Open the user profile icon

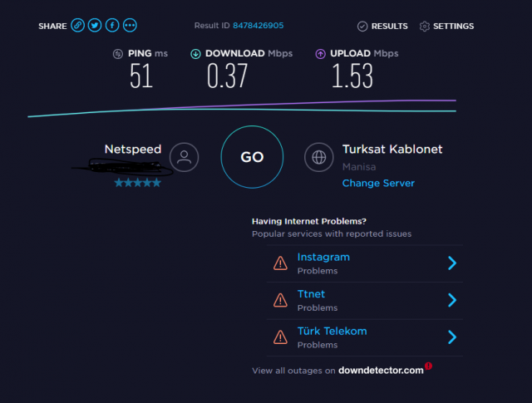(184, 157)
